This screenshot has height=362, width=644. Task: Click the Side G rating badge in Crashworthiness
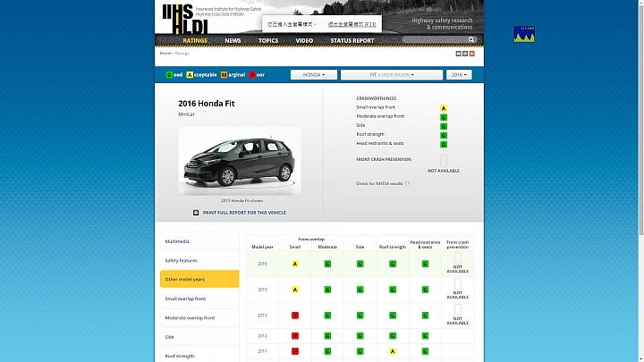(x=444, y=126)
